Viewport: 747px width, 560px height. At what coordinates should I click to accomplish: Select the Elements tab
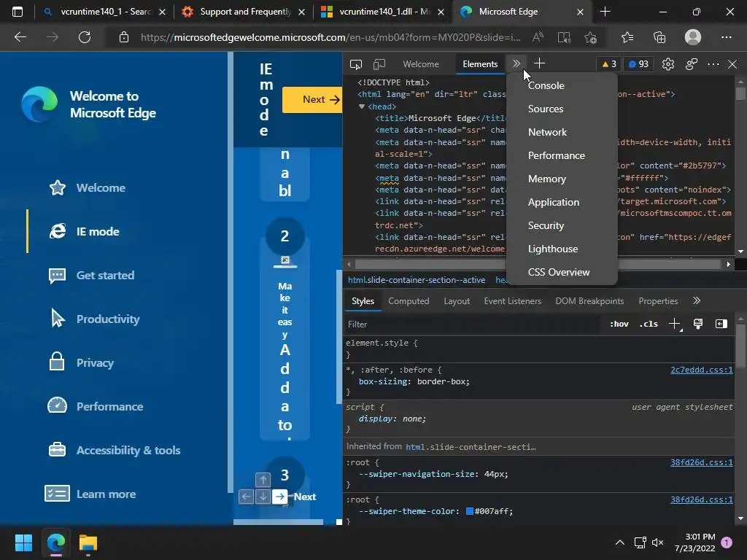coord(480,64)
